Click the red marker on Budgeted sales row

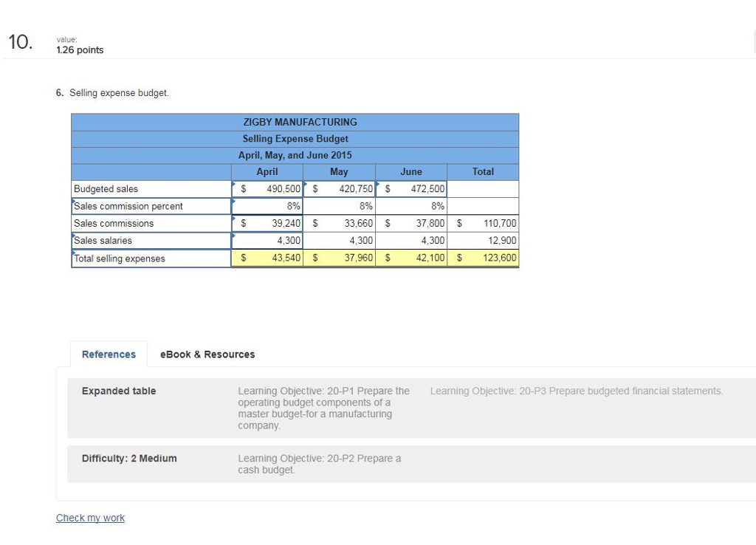[234, 183]
